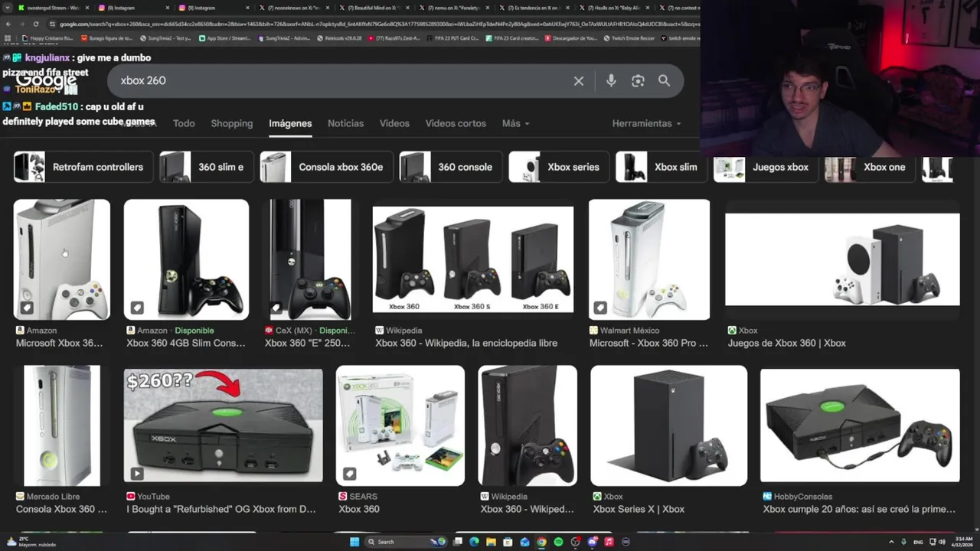
Task: Select the Imágenes tab
Action: point(290,123)
